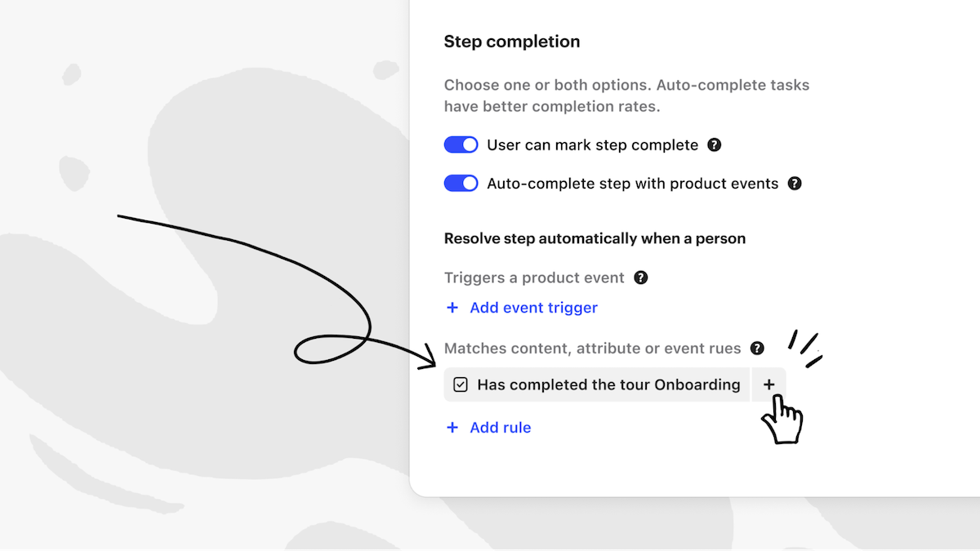980x551 pixels.
Task: Click checkbox icon in Onboarding tour rule
Action: point(461,384)
